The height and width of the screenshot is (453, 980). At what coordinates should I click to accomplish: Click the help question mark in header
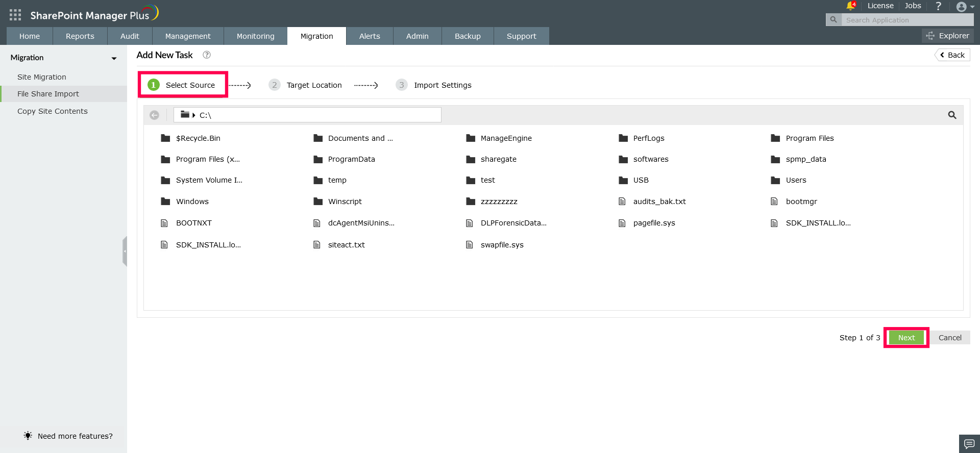[x=938, y=6]
